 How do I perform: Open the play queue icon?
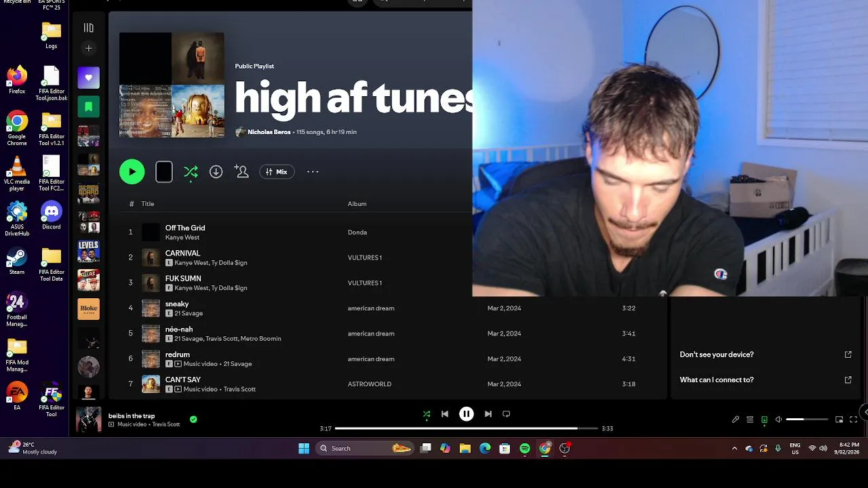(750, 420)
